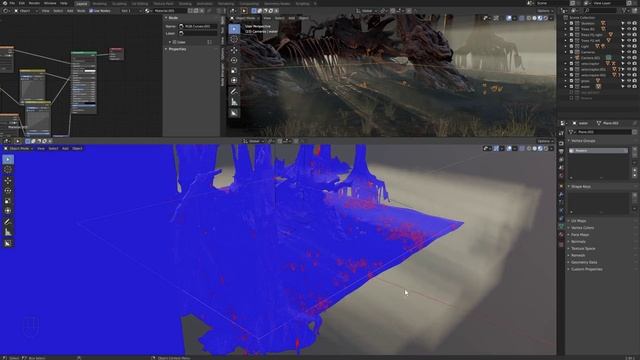Open the Output properties tab icon
640x360 pixels.
click(x=561, y=151)
